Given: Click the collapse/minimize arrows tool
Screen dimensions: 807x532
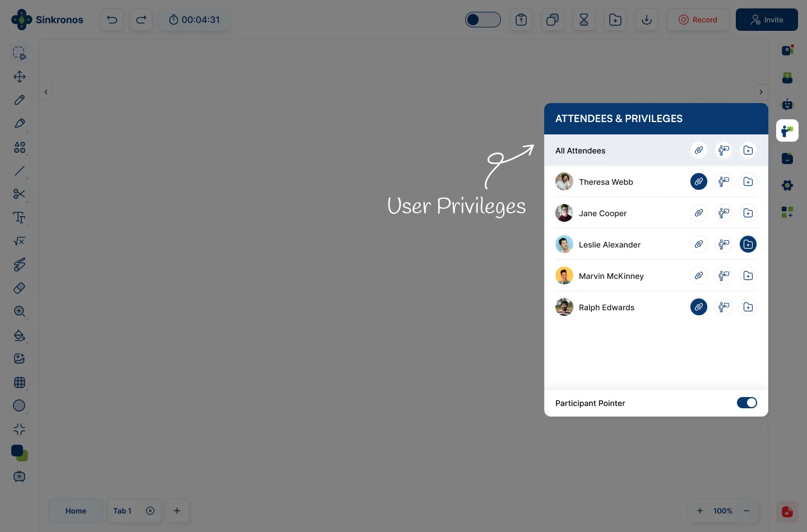Looking at the screenshot, I should (x=20, y=430).
